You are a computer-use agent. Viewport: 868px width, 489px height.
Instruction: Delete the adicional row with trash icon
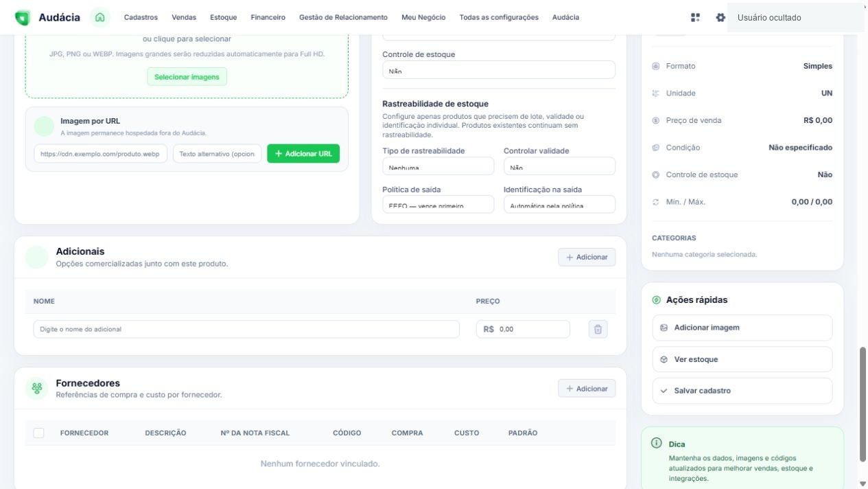click(598, 329)
